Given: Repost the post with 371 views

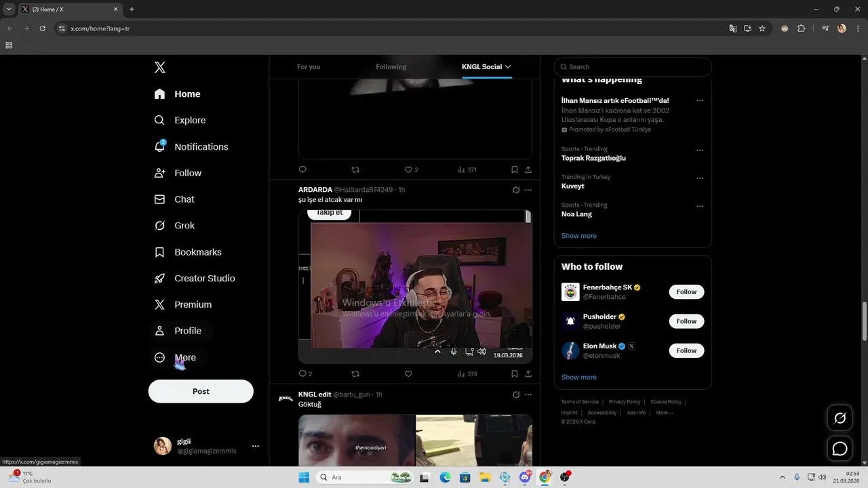Looking at the screenshot, I should 355,169.
